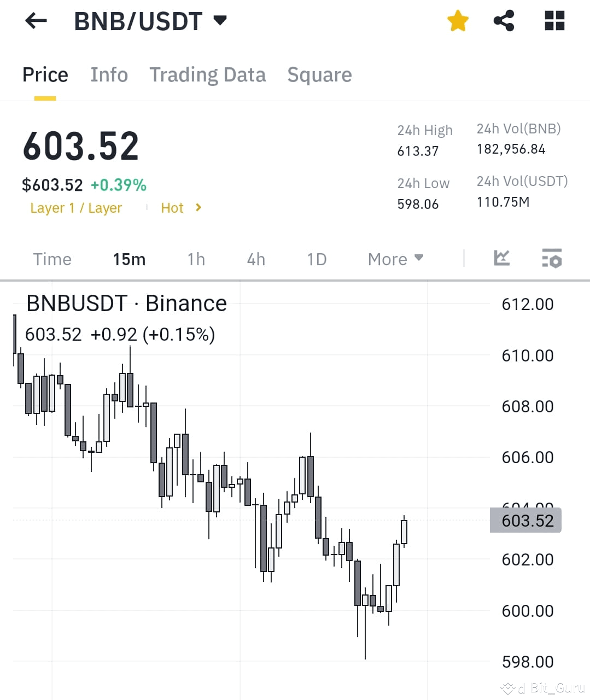Viewport: 590px width, 700px height.
Task: Open the grid layout icon top right
Action: click(x=554, y=21)
